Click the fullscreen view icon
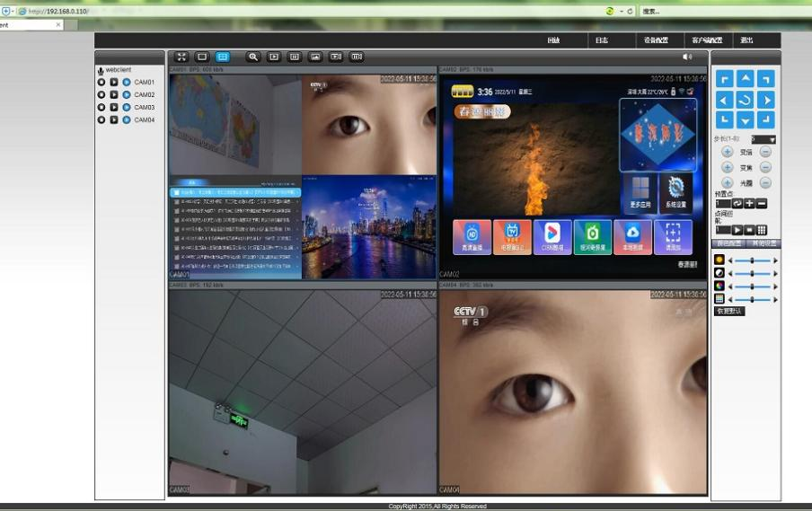 [181, 57]
